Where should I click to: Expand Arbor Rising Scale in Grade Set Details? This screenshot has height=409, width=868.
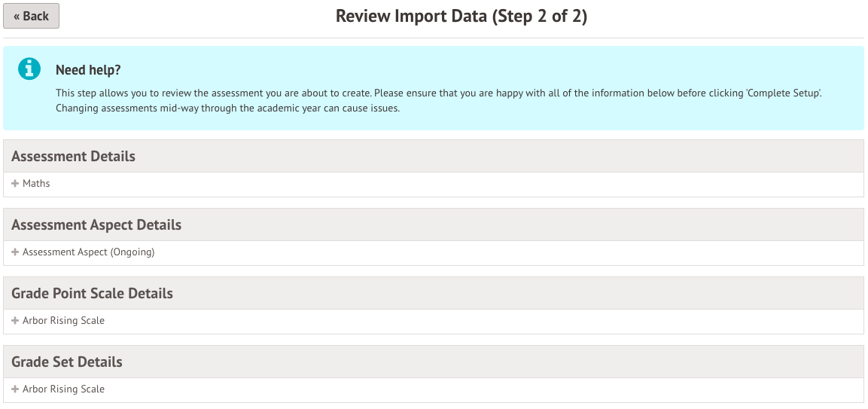pyautogui.click(x=63, y=389)
